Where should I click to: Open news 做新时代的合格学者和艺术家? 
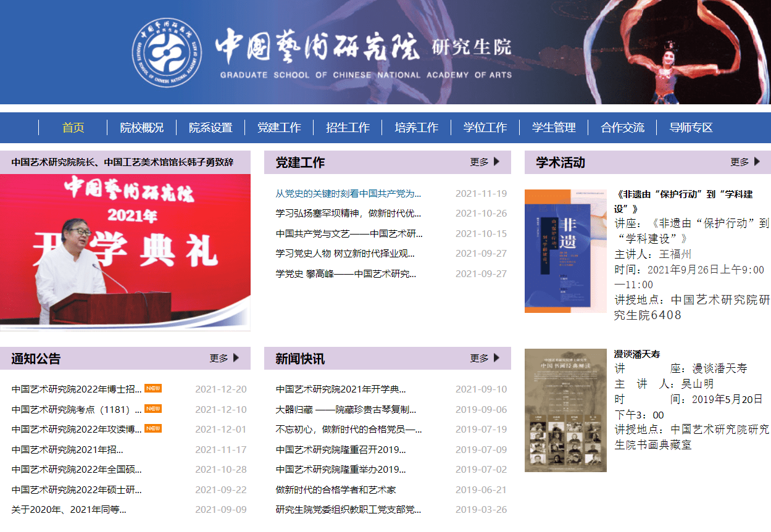[x=336, y=490]
